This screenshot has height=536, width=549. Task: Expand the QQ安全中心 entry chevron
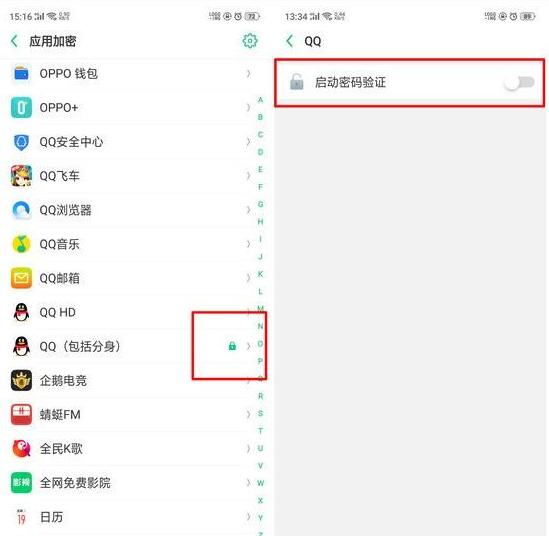click(248, 141)
